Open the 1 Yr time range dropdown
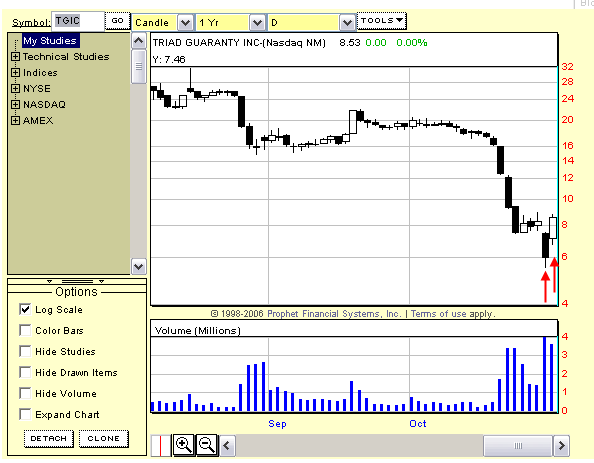Viewport: 594px width, 463px height. click(257, 23)
